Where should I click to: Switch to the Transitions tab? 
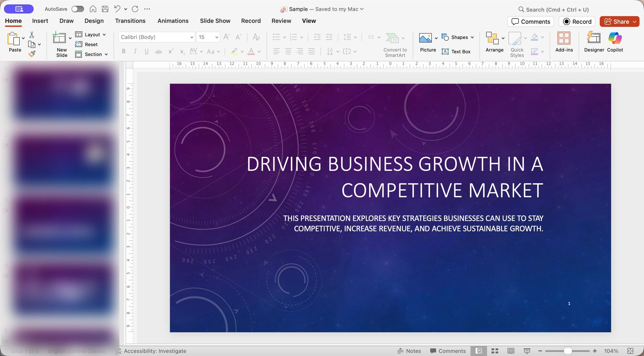coord(130,21)
